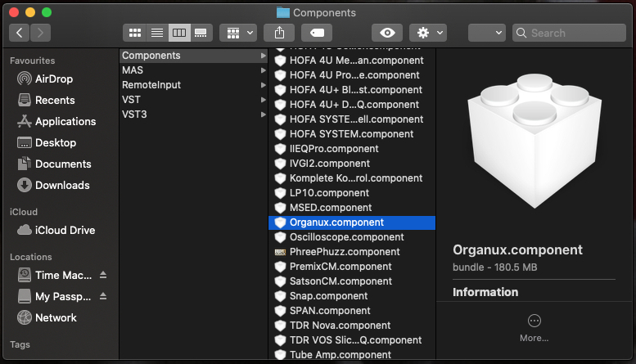
Task: Click the Share toolbar button
Action: pos(279,33)
